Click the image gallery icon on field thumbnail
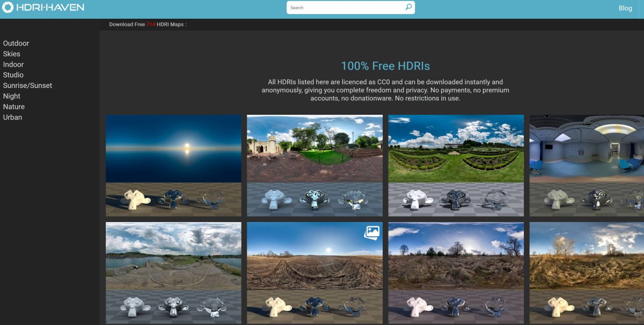Viewport: 644px width, 325px height. coord(372,232)
